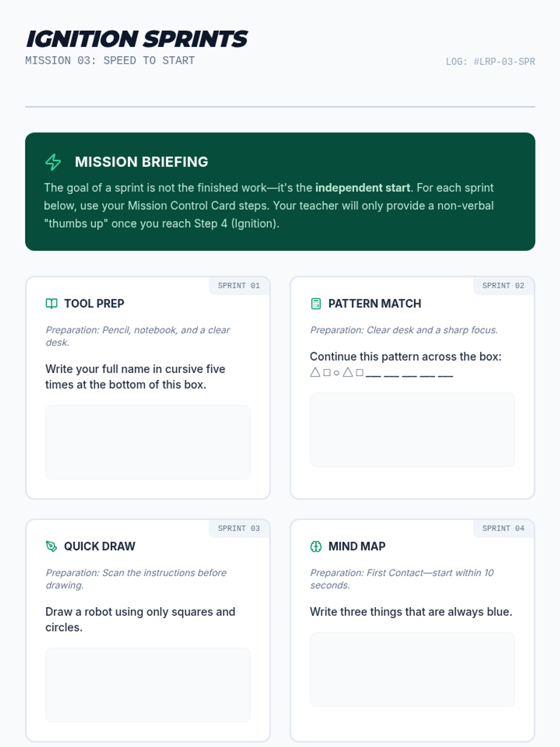560x747 pixels.
Task: Click the Tool Prep answer box
Action: 148,442
